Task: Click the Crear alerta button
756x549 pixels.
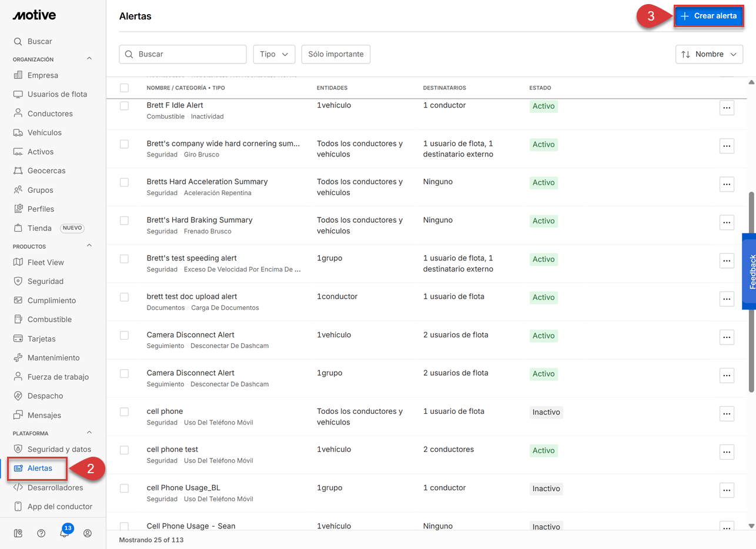Action: 708,16
